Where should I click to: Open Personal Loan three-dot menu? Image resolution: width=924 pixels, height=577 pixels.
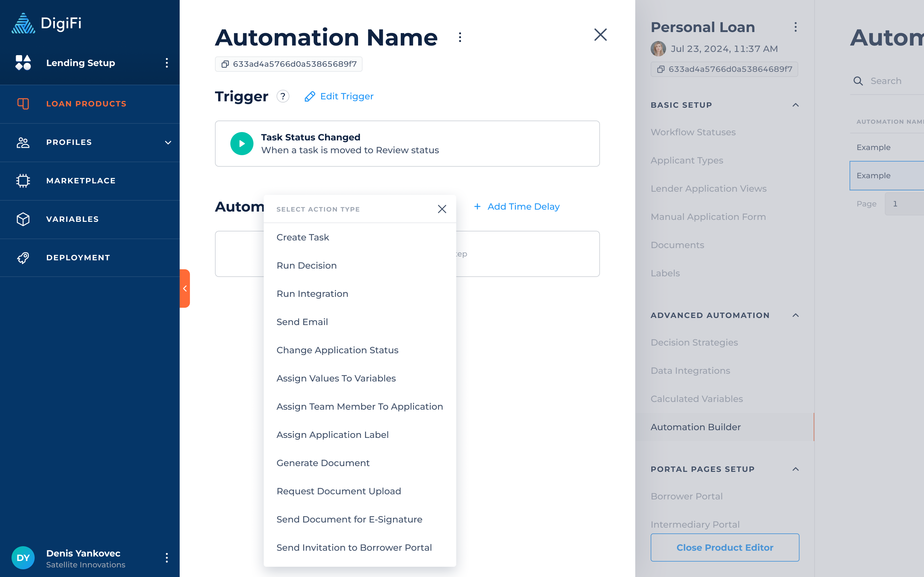tap(795, 27)
